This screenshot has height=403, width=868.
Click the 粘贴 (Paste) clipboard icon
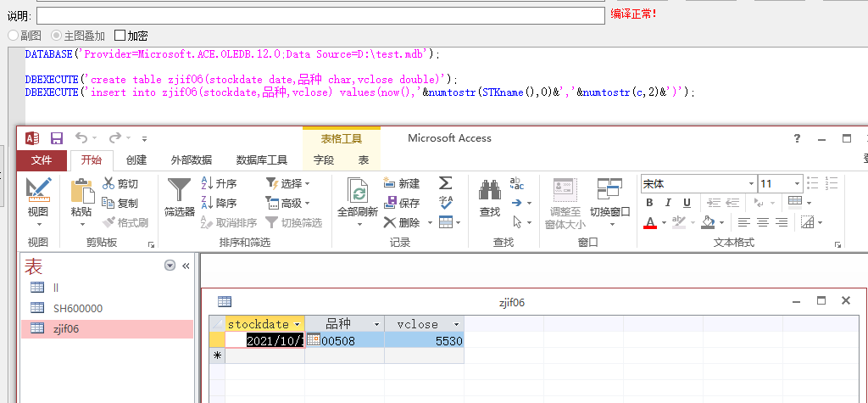81,191
